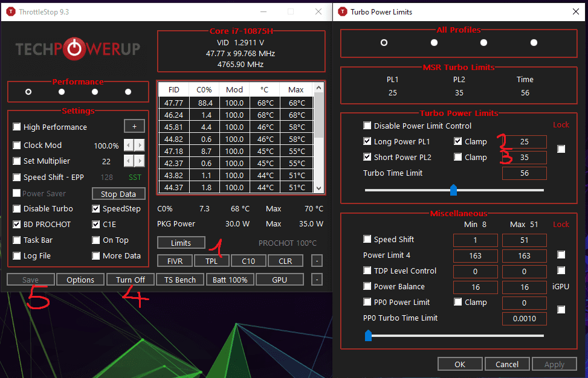The image size is (588, 378).
Task: Click the minus button next to GPU
Action: (x=317, y=280)
